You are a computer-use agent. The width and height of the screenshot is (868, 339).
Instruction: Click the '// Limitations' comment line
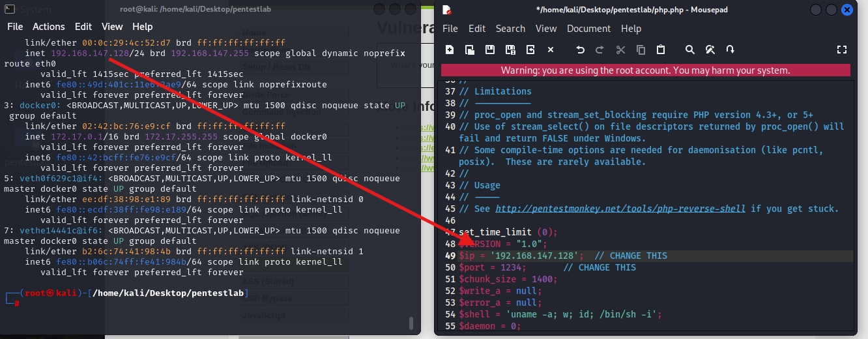click(495, 91)
